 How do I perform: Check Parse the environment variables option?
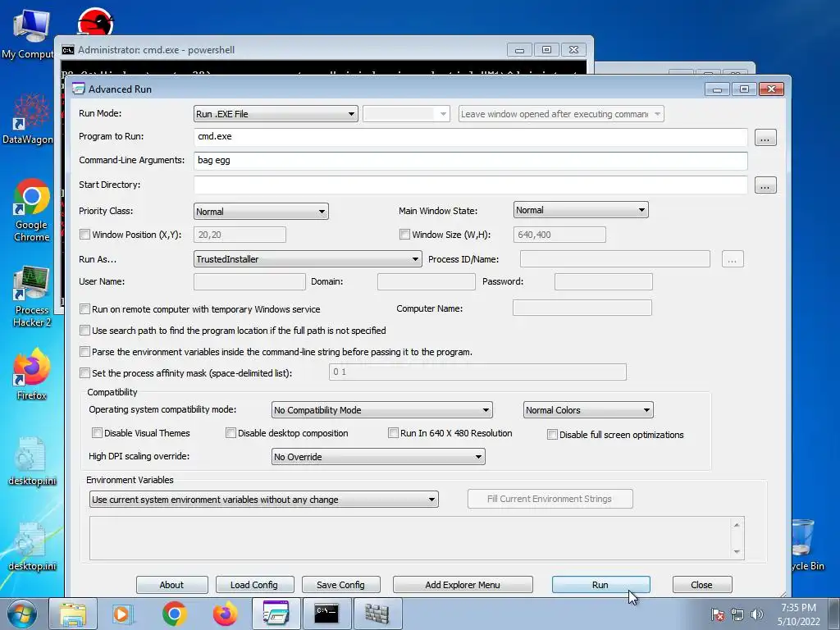coord(84,352)
